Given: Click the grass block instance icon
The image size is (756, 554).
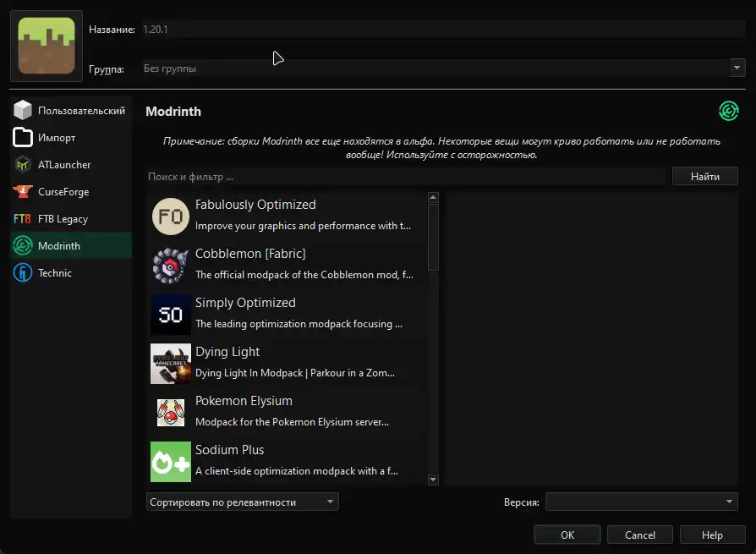Looking at the screenshot, I should pyautogui.click(x=47, y=46).
